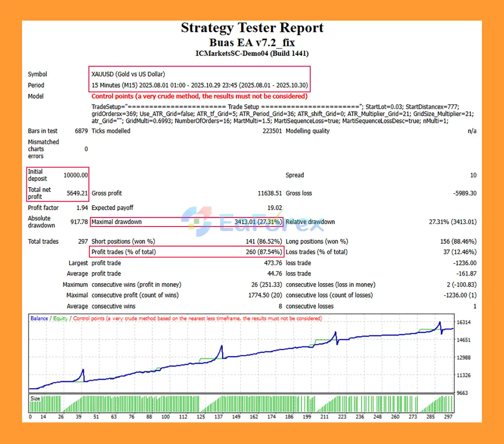Select the Profit trades 260 (87.54%) value

tap(264, 252)
